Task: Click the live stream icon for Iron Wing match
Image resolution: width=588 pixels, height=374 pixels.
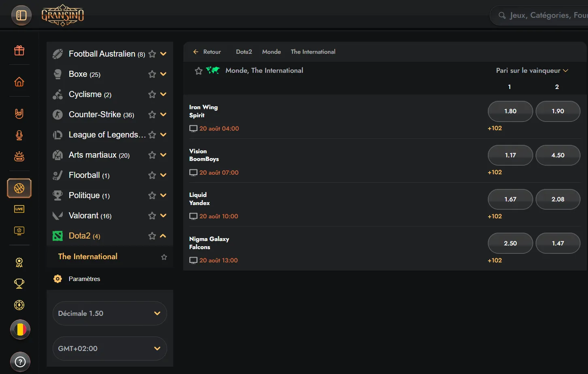Action: [193, 129]
